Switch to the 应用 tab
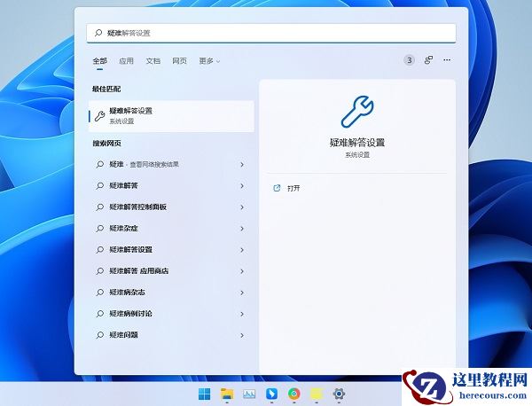532x406 pixels. pos(126,61)
